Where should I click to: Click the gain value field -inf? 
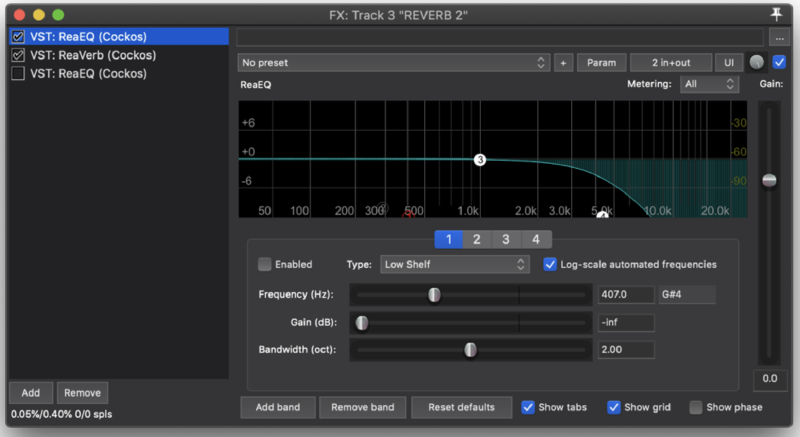(x=626, y=323)
